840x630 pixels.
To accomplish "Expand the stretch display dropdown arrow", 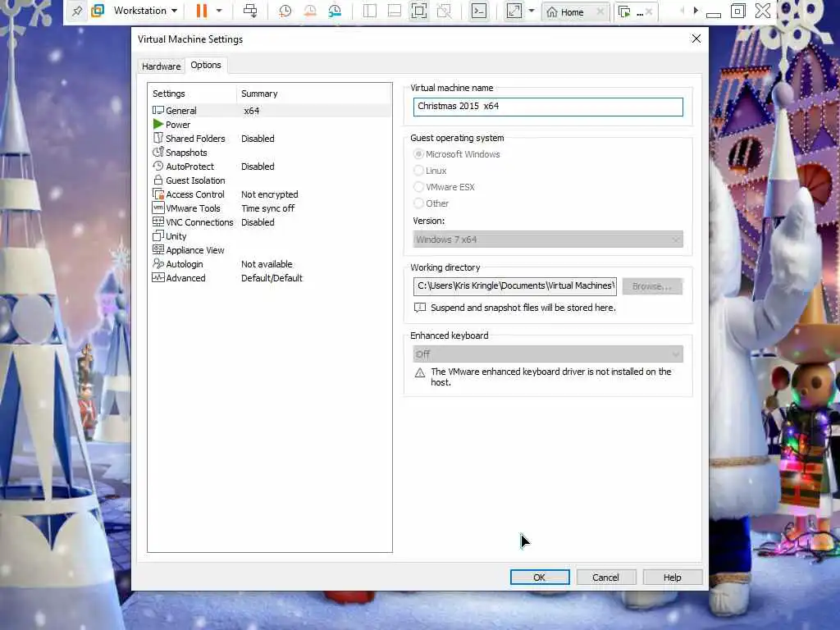I will (532, 11).
